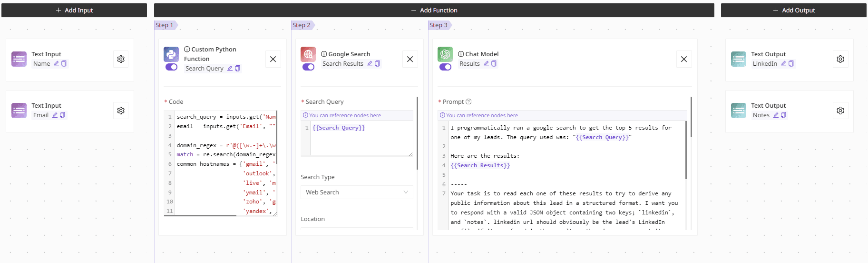Copy the Email input reference

pyautogui.click(x=62, y=115)
